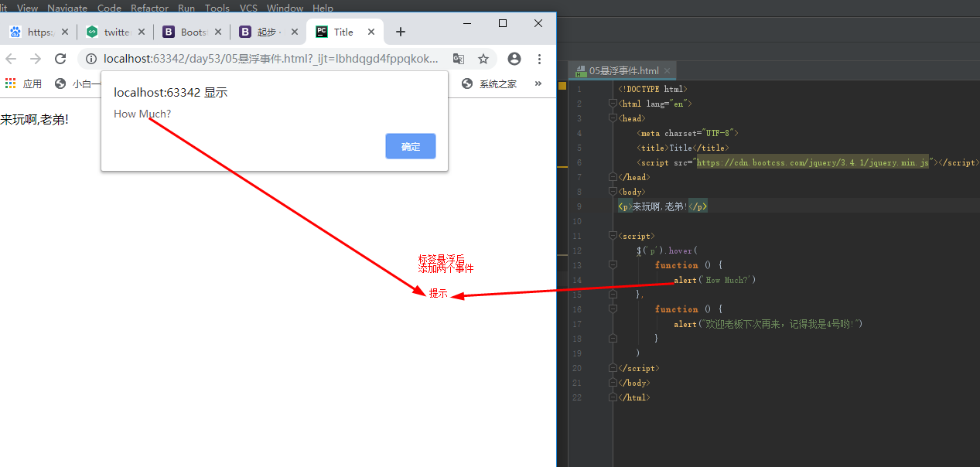Click the <p>来玩啊,老弟!</p> editor line
Viewport: 980px width, 467px height.
[662, 206]
